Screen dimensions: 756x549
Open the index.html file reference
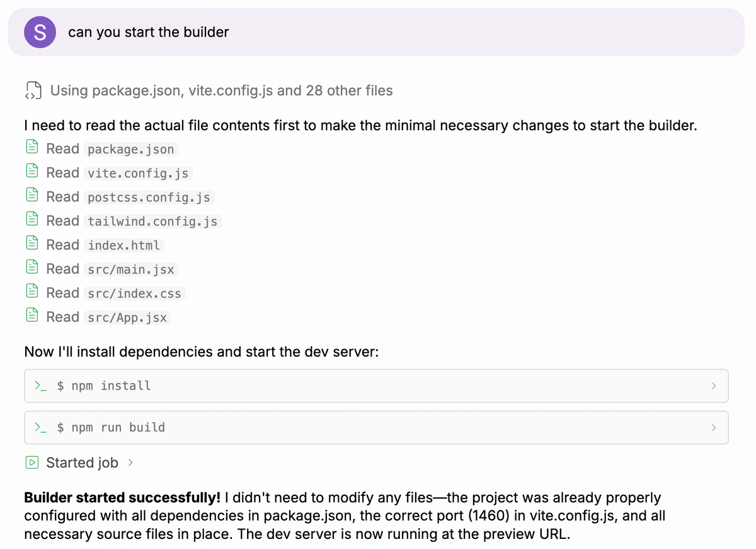[124, 245]
